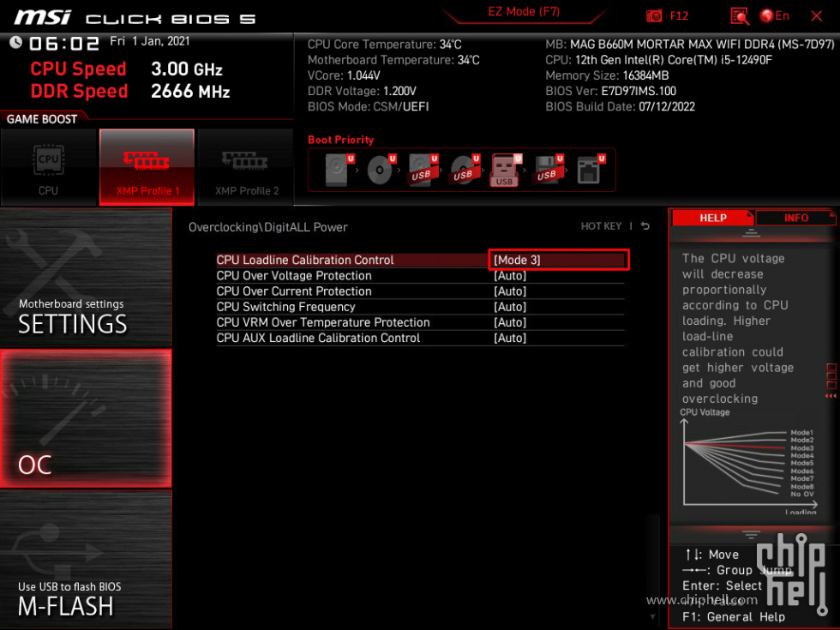The height and width of the screenshot is (630, 840).
Task: Click the BIOS Build Date line
Action: [x=620, y=106]
